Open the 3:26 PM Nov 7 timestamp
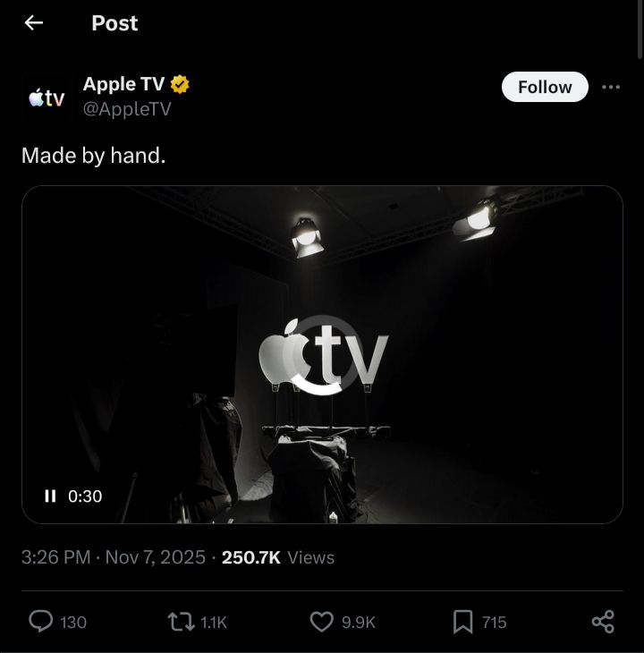This screenshot has width=644, height=653. click(114, 557)
